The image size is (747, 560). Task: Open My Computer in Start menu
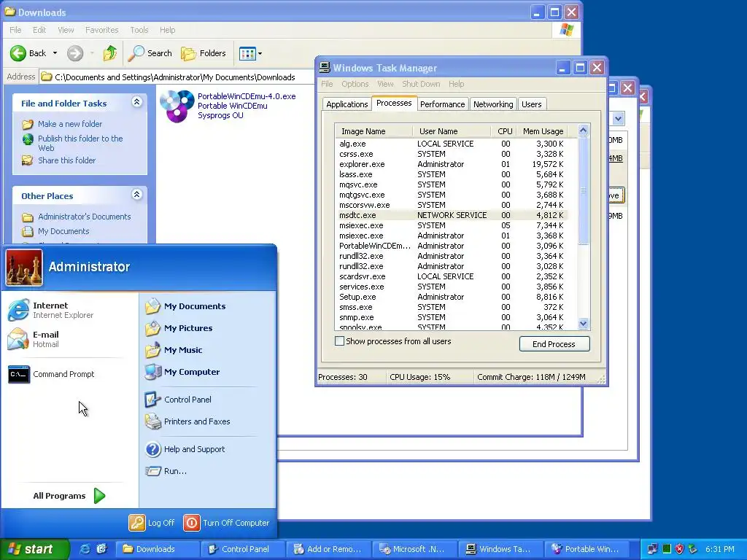click(x=182, y=372)
